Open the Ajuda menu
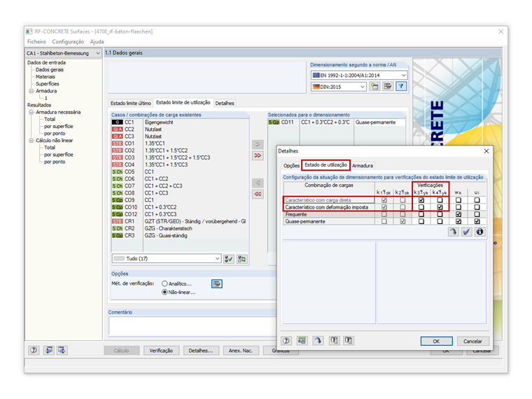Screen dimensions: 532x399 [x=97, y=42]
